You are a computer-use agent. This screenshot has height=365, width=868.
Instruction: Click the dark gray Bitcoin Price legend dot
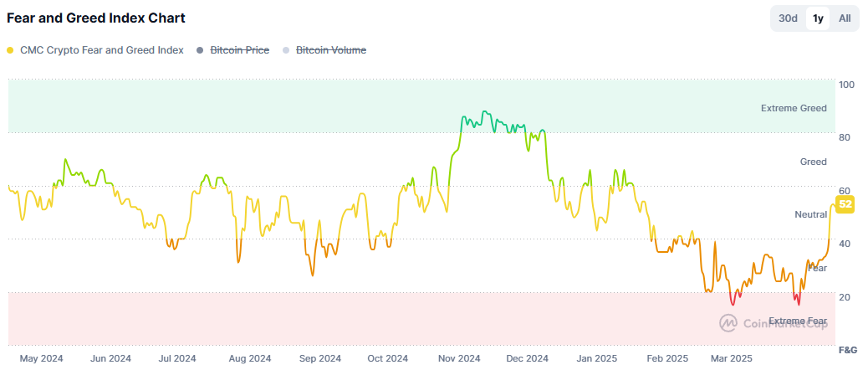click(200, 50)
